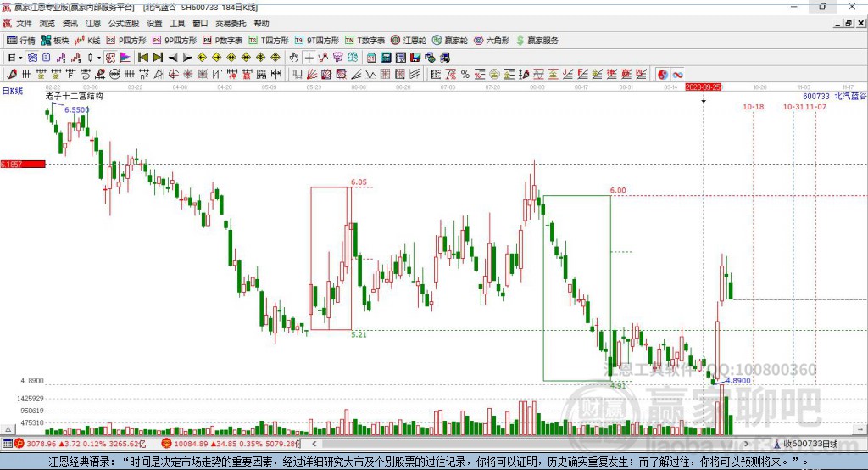The image size is (868, 470).
Task: Open the 江恩轮 Gann wheel tool
Action: coord(409,41)
